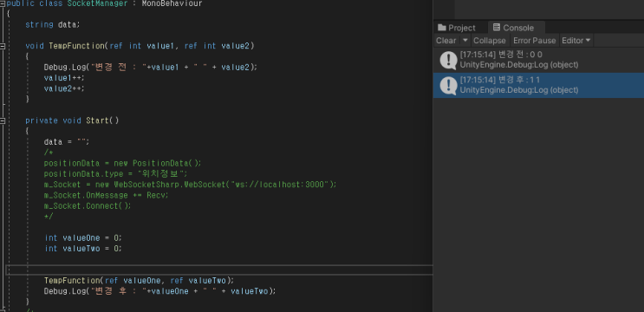Click the 'm_Socket.Connect();' commented line
The image size is (644, 312).
pos(88,205)
